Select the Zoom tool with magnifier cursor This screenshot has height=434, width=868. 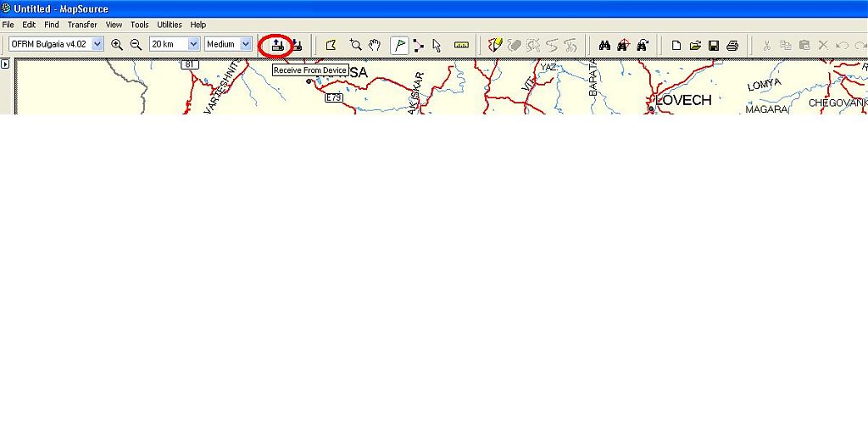[x=355, y=46]
